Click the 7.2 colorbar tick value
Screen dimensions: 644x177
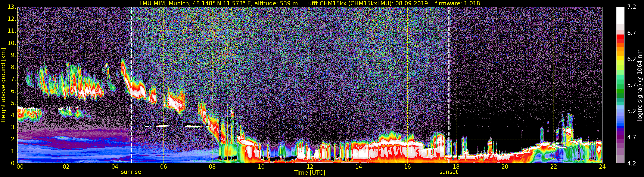[632, 7]
